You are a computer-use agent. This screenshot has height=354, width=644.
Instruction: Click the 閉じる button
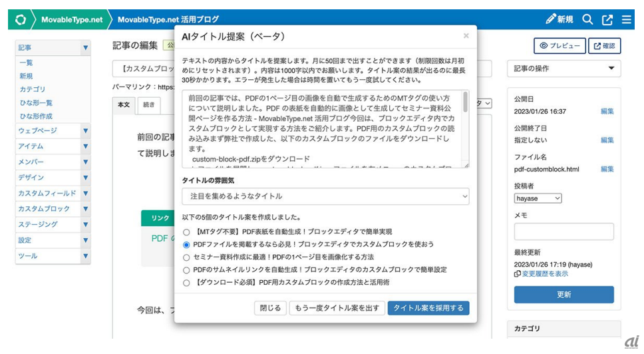tap(270, 308)
